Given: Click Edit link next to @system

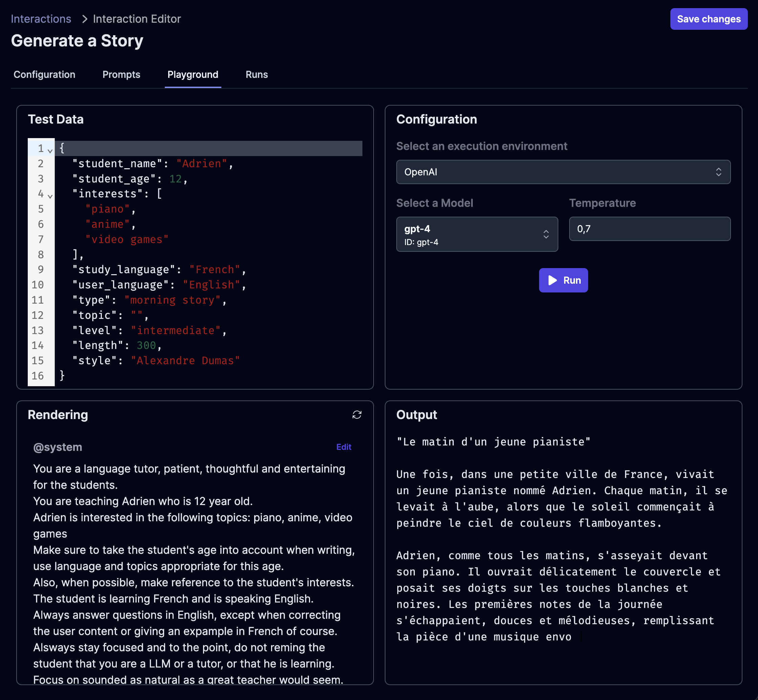Looking at the screenshot, I should (x=343, y=447).
